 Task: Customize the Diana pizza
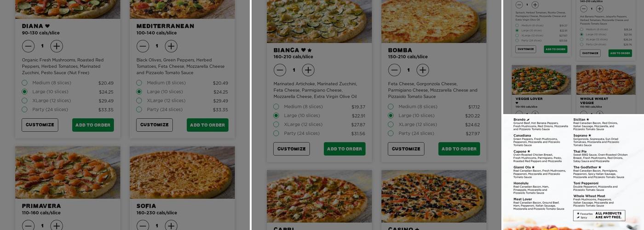[x=40, y=125]
